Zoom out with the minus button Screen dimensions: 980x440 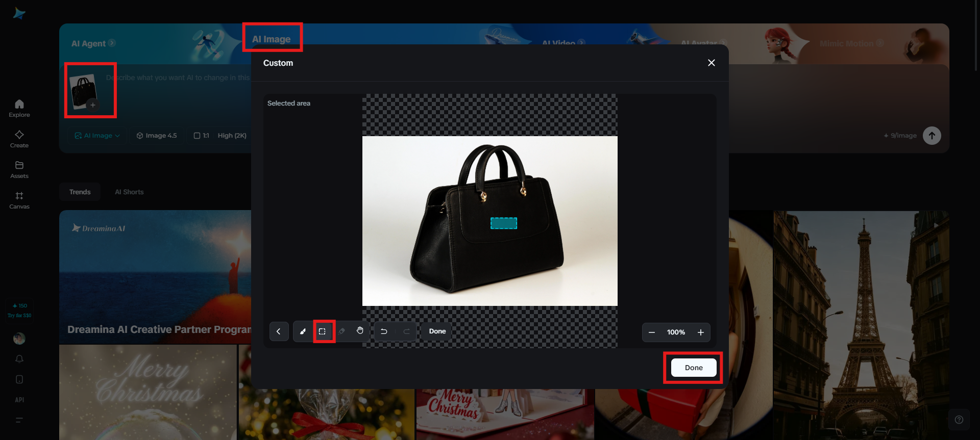(652, 332)
